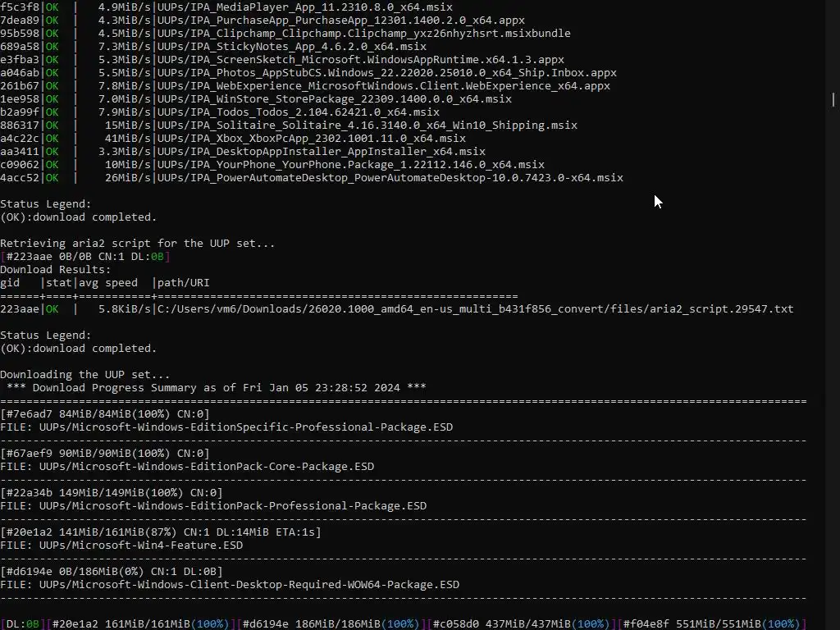Click the '#20e1a2 141MiB/161MiB(87%)' progress line
The width and height of the screenshot is (840, 630).
[x=161, y=532]
